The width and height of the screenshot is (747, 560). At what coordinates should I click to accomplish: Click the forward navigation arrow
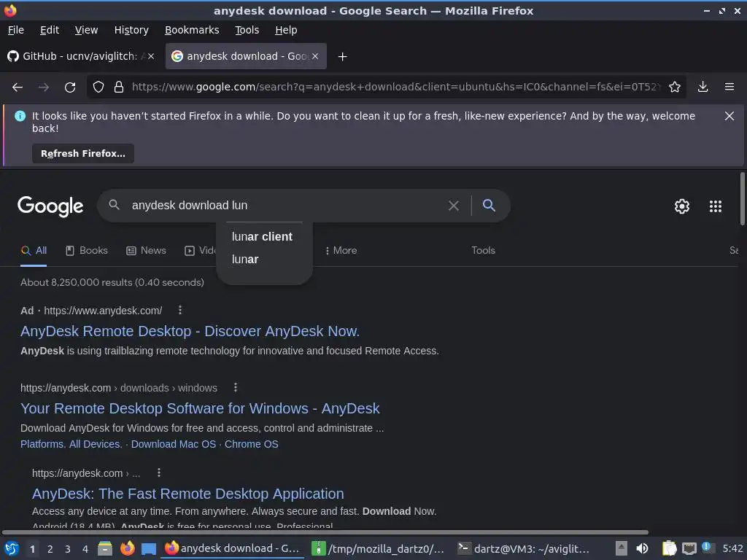[x=44, y=87]
